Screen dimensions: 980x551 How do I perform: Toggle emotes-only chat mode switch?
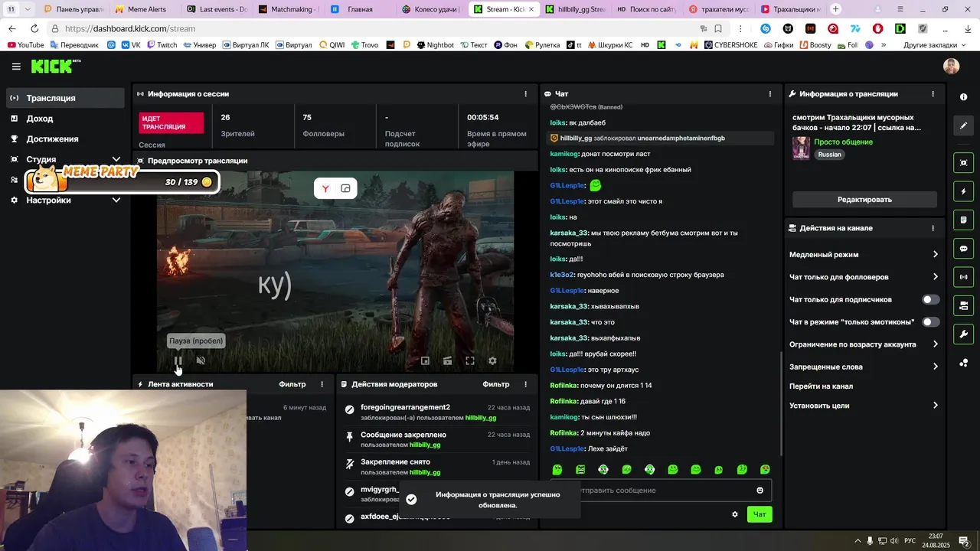coord(930,322)
